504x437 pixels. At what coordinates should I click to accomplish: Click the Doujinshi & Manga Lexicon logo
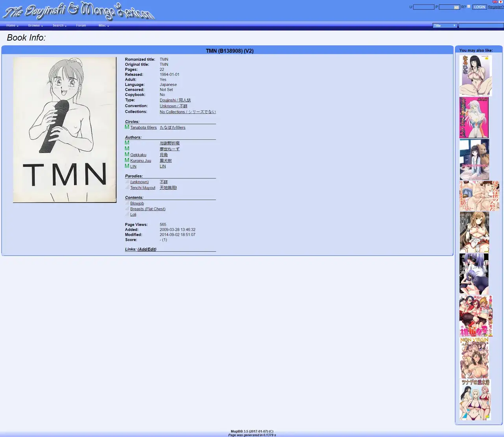point(79,11)
